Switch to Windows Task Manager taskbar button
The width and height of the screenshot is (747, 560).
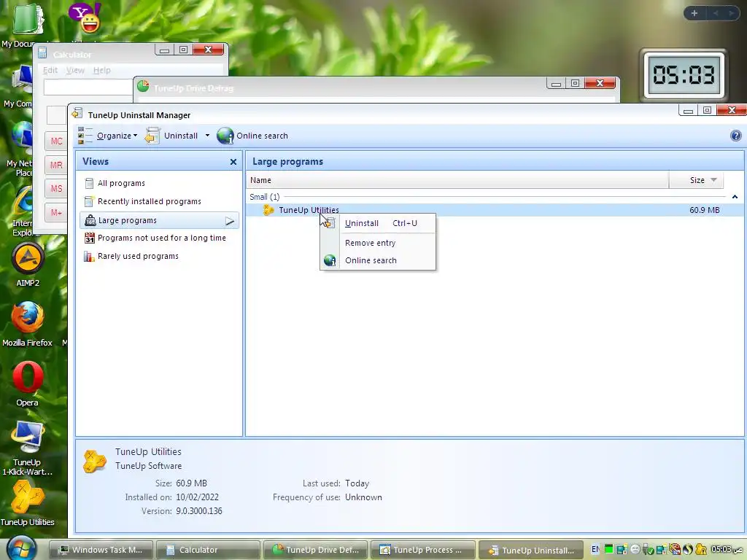pos(101,550)
